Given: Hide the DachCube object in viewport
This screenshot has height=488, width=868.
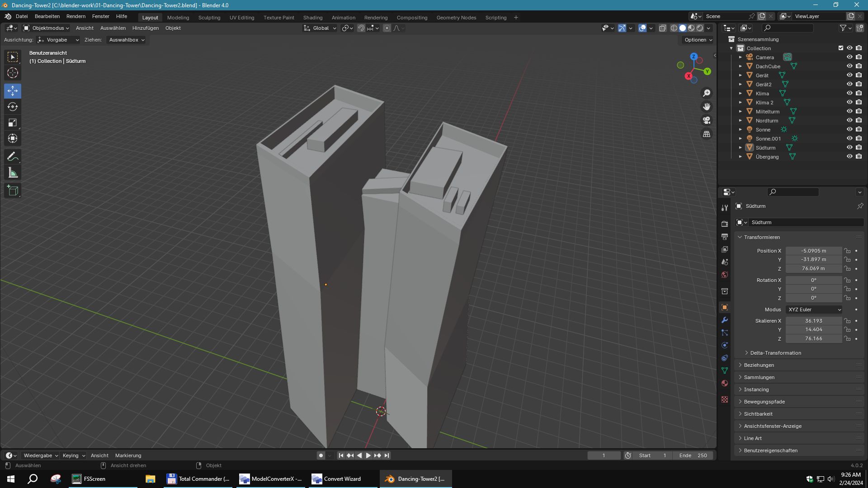Looking at the screenshot, I should (849, 66).
